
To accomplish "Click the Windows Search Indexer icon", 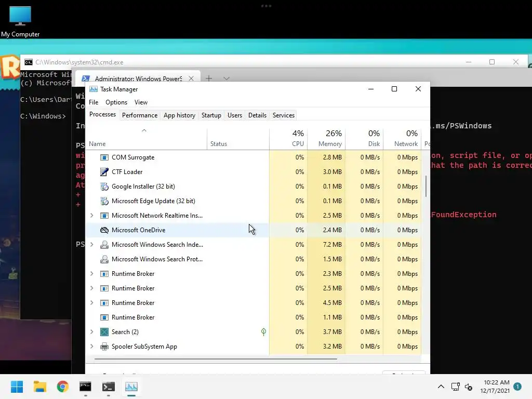I will coord(104,245).
